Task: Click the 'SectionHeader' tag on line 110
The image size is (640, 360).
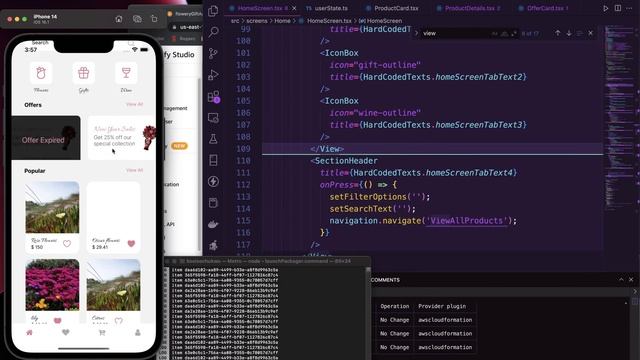Action: coord(346,161)
